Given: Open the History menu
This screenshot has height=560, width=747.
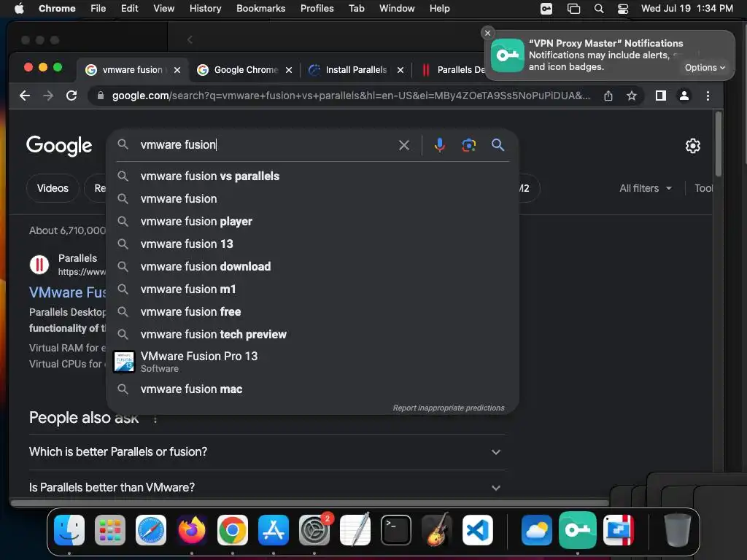Looking at the screenshot, I should pyautogui.click(x=205, y=9).
